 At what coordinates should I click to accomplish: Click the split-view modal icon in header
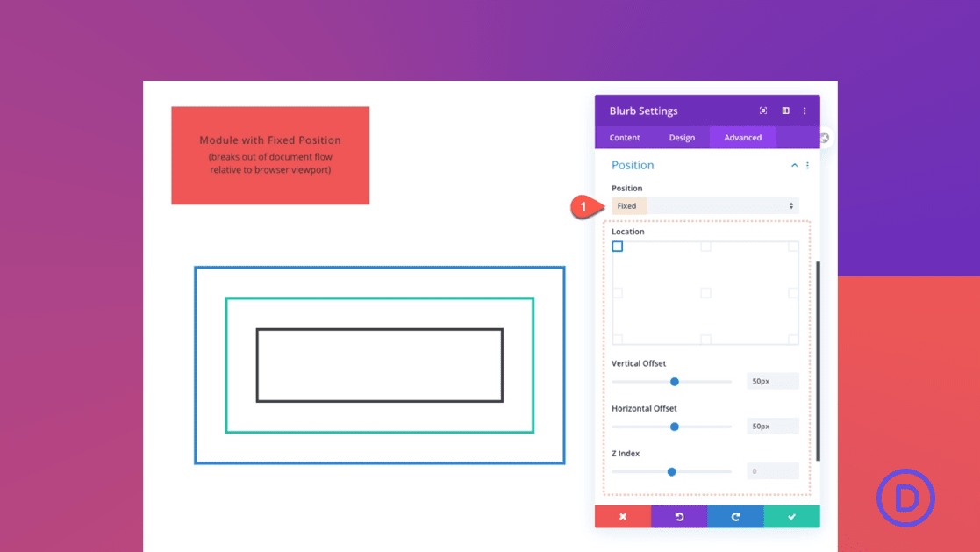coord(785,111)
